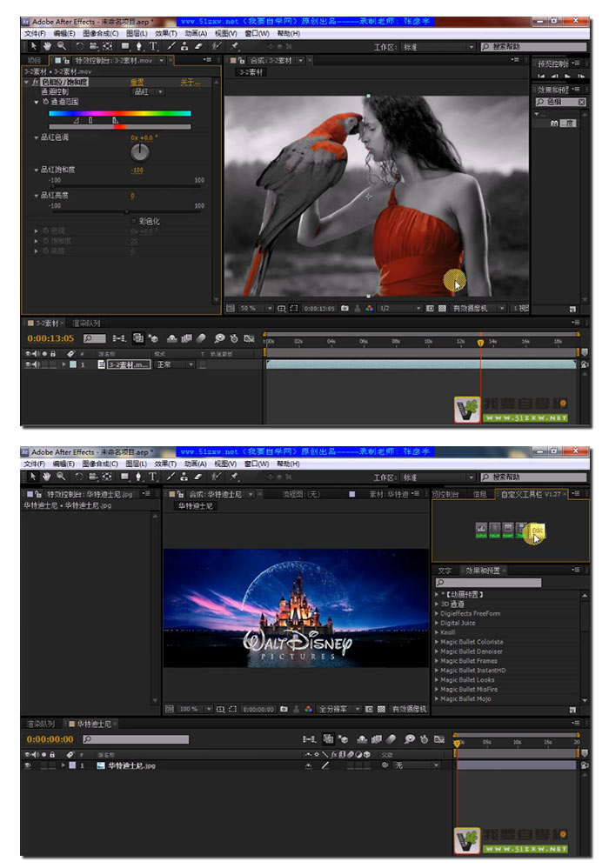Toggle region of interest in upper viewer
609x868 pixels.
[293, 308]
